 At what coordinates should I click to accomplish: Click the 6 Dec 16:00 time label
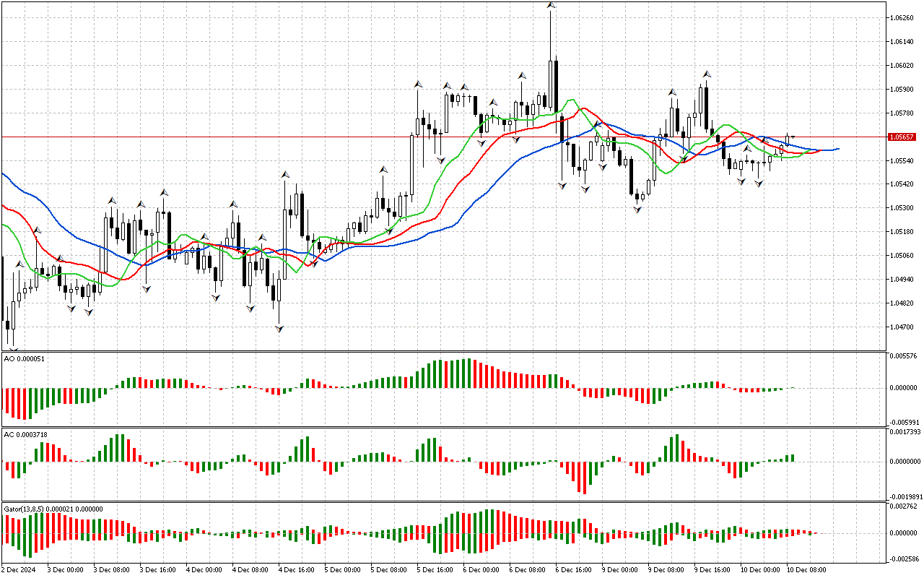coord(575,569)
